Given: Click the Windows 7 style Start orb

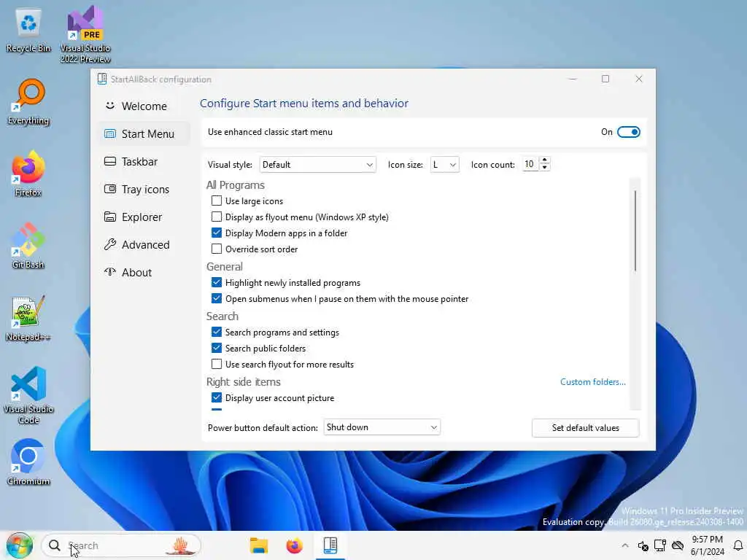Looking at the screenshot, I should point(20,545).
